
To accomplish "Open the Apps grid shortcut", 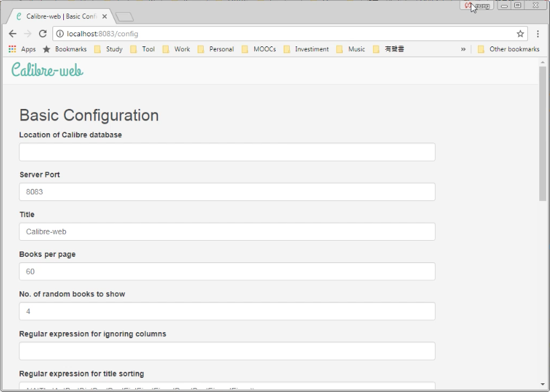I will click(22, 49).
